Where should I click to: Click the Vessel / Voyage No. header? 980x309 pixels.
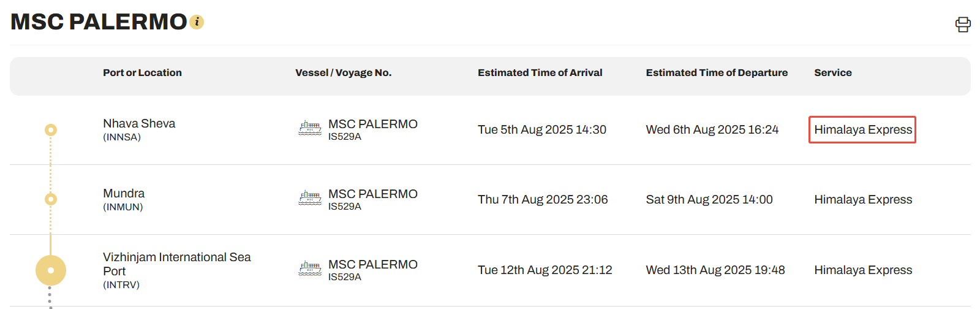(x=343, y=73)
